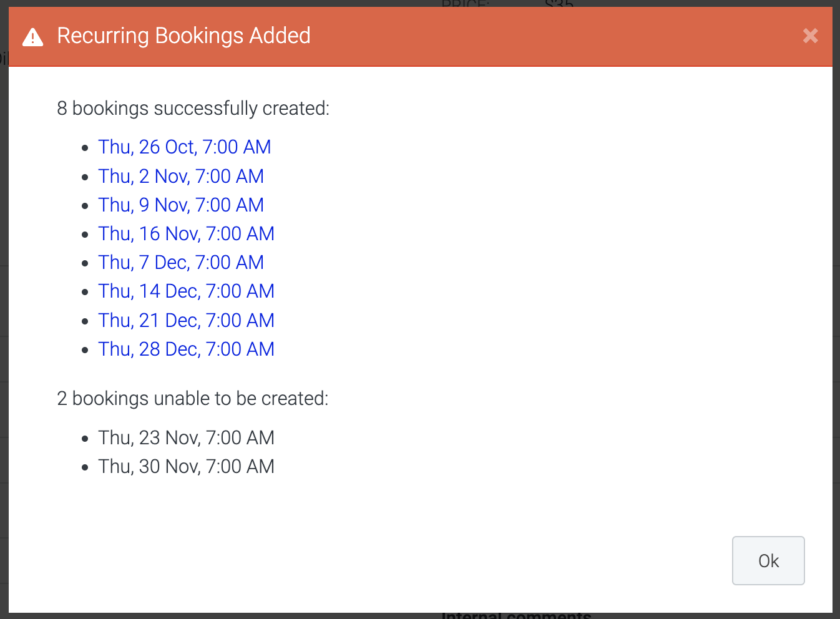Open the Thu, 14 Dec, 7:00 AM booking
This screenshot has height=619, width=840.
click(x=186, y=291)
